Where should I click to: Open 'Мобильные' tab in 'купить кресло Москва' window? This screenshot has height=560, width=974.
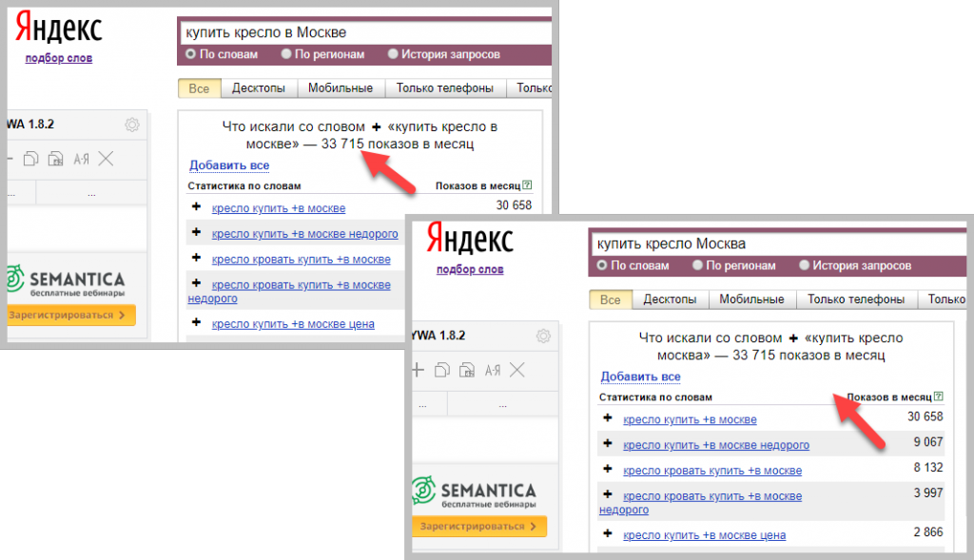[751, 299]
